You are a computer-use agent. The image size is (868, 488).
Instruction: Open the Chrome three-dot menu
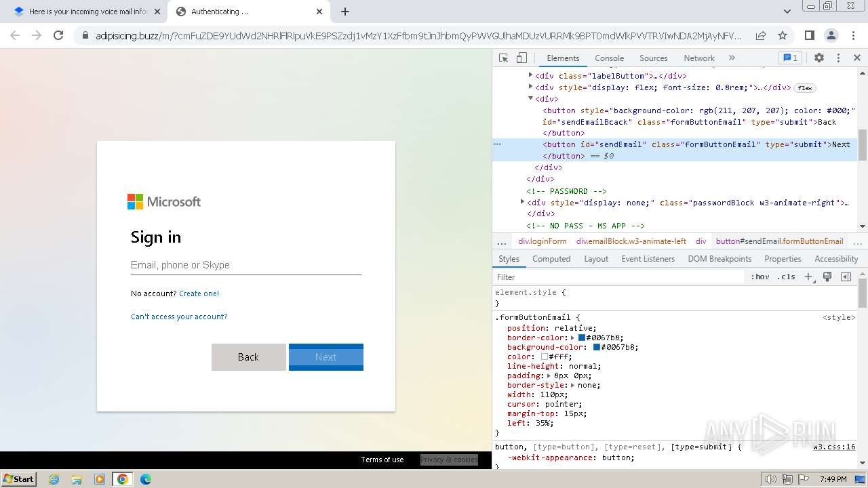coord(853,35)
